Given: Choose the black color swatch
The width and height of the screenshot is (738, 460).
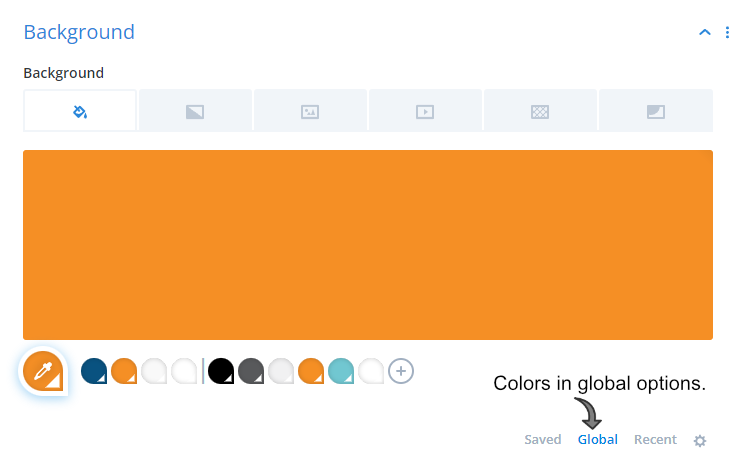Looking at the screenshot, I should 221,371.
